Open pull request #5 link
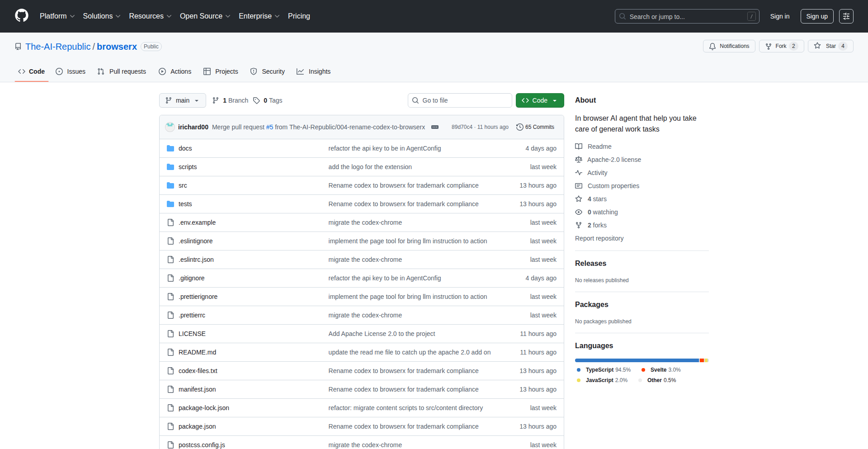Image resolution: width=868 pixels, height=449 pixels. (x=269, y=127)
